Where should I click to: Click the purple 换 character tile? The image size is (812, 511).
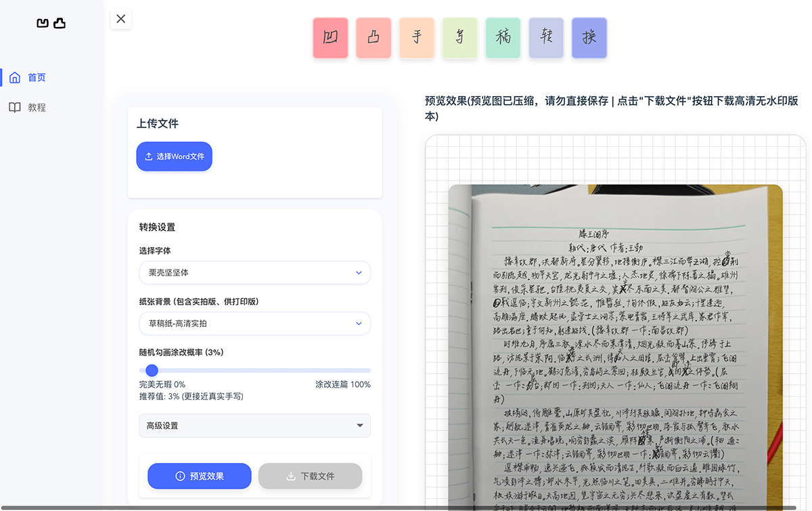coord(589,38)
